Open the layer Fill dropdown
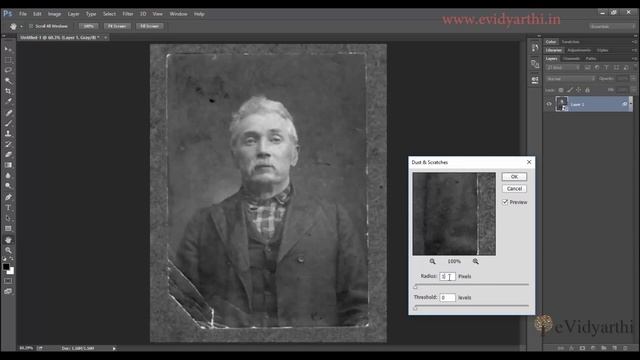Viewport: 640px width, 360px height. (x=633, y=90)
